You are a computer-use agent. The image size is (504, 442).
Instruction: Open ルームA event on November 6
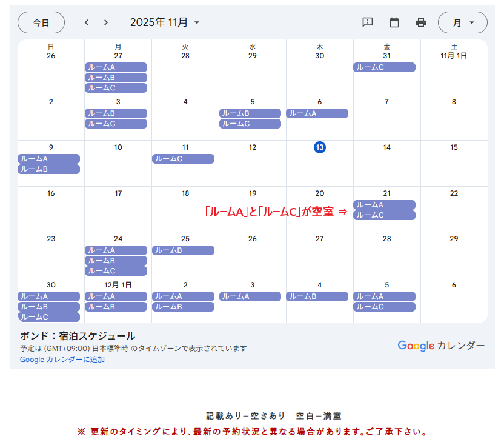click(x=317, y=113)
